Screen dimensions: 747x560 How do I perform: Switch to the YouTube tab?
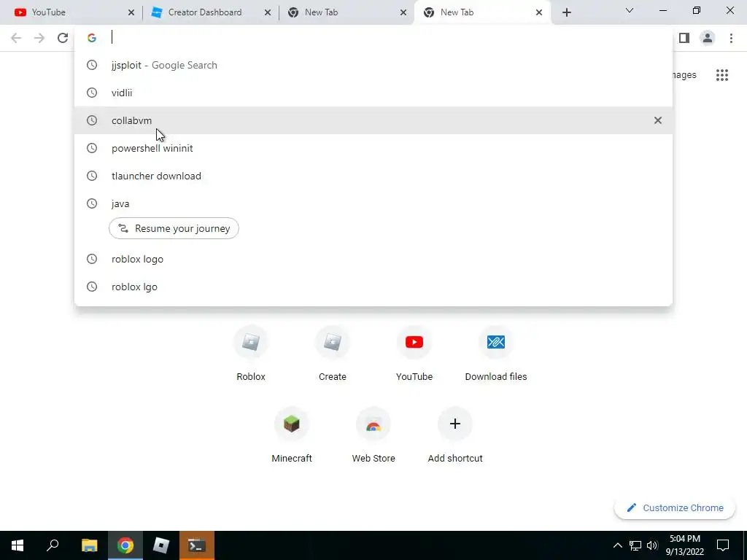[x=71, y=12]
